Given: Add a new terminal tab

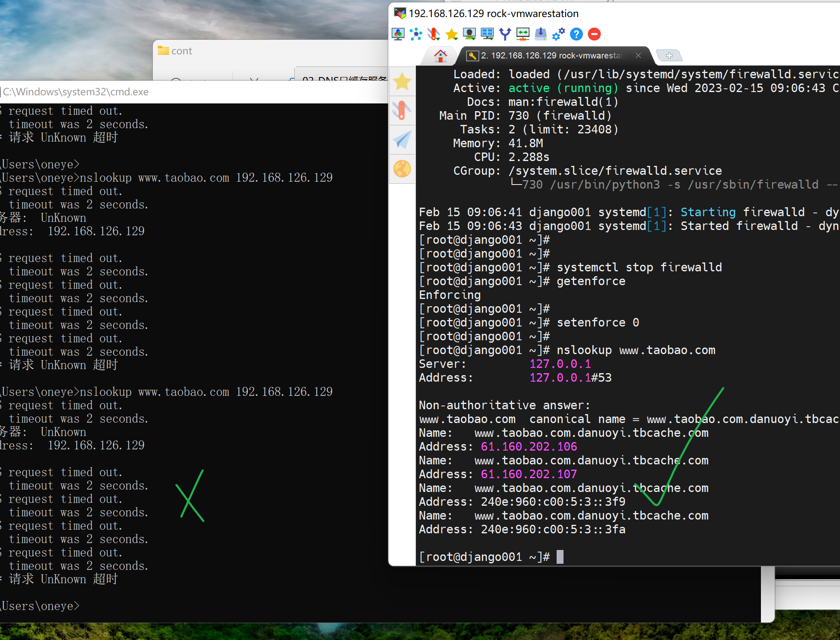Looking at the screenshot, I should 669,56.
